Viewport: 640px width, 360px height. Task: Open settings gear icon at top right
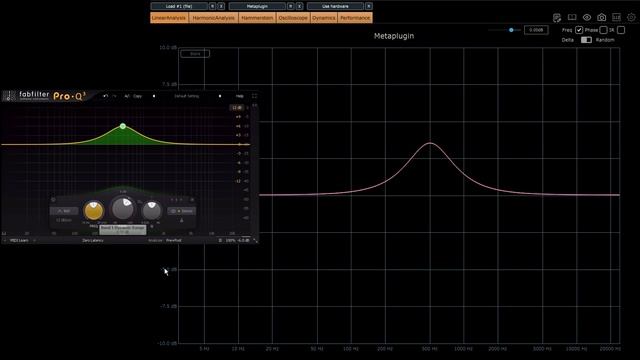pos(631,18)
